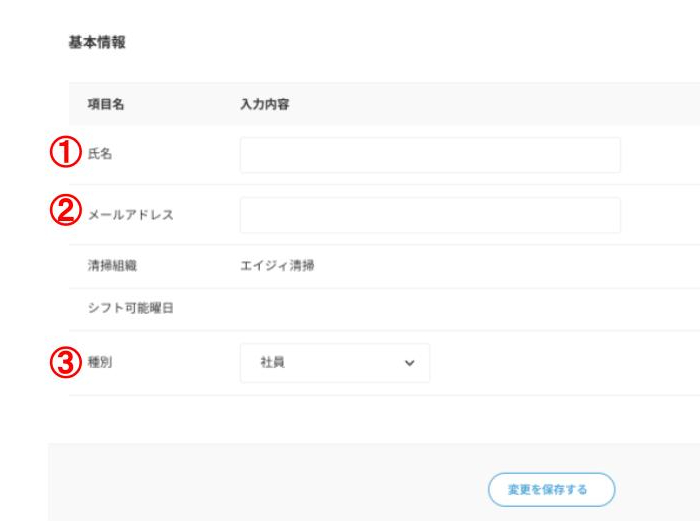The height and width of the screenshot is (521, 700).
Task: Open the 種別 dropdown box
Action: (335, 363)
